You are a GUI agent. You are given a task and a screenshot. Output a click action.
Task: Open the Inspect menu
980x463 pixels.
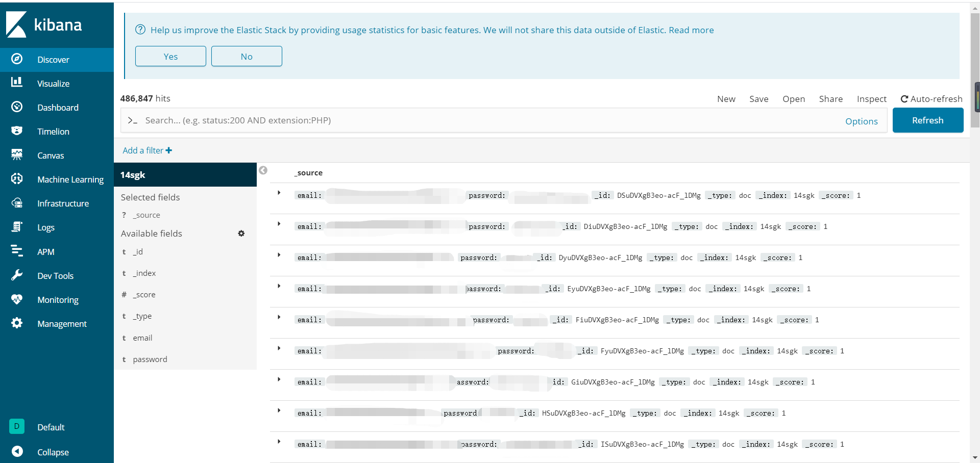click(x=871, y=99)
